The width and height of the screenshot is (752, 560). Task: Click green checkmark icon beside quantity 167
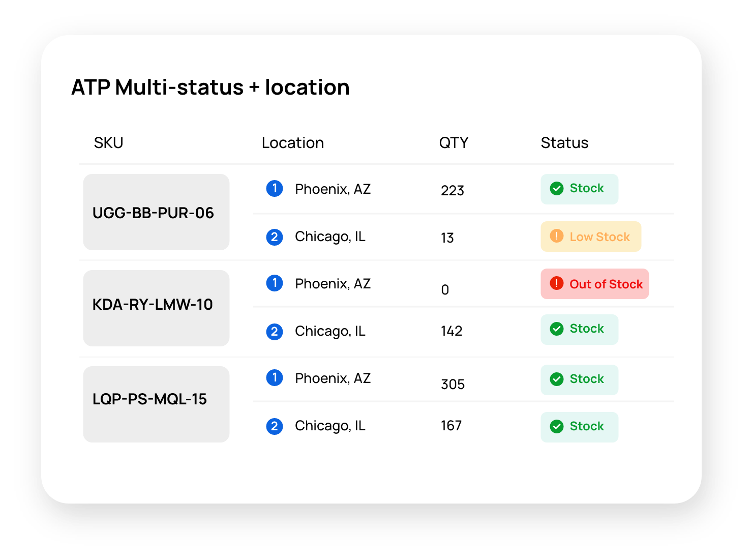557,427
